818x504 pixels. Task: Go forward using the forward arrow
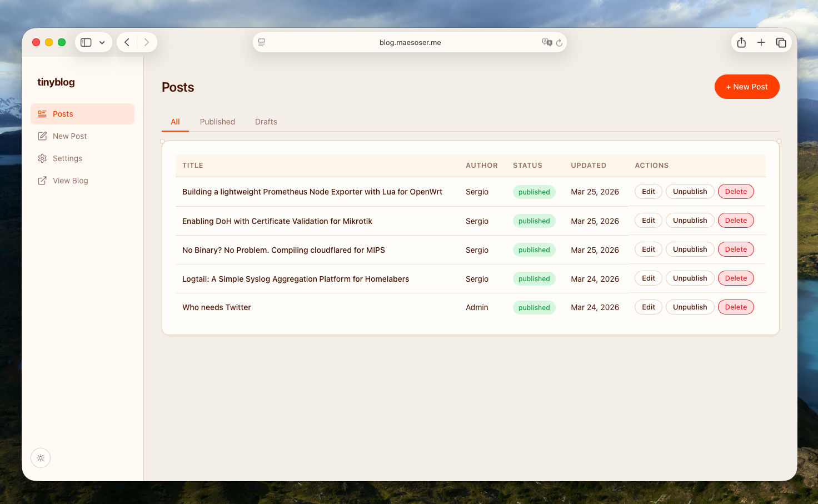[x=147, y=42]
